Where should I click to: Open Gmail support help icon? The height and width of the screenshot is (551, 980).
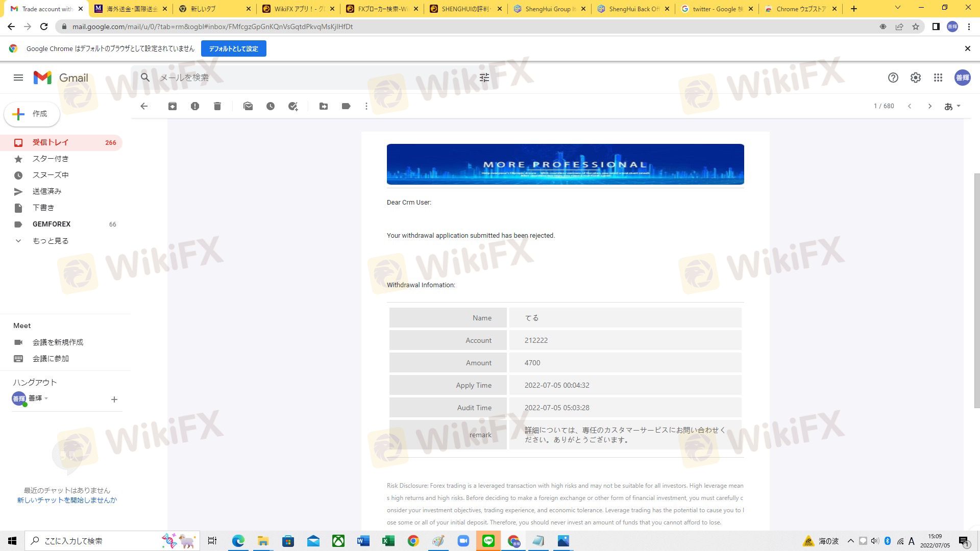point(893,78)
